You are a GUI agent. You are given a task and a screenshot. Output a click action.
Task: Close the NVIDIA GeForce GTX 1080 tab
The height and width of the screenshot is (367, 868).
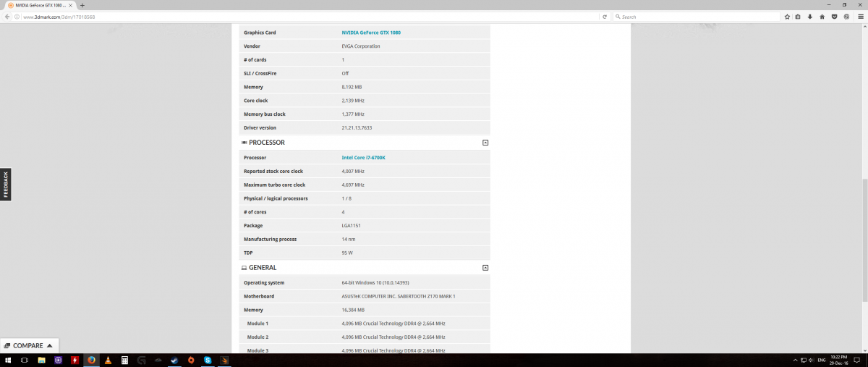point(70,5)
